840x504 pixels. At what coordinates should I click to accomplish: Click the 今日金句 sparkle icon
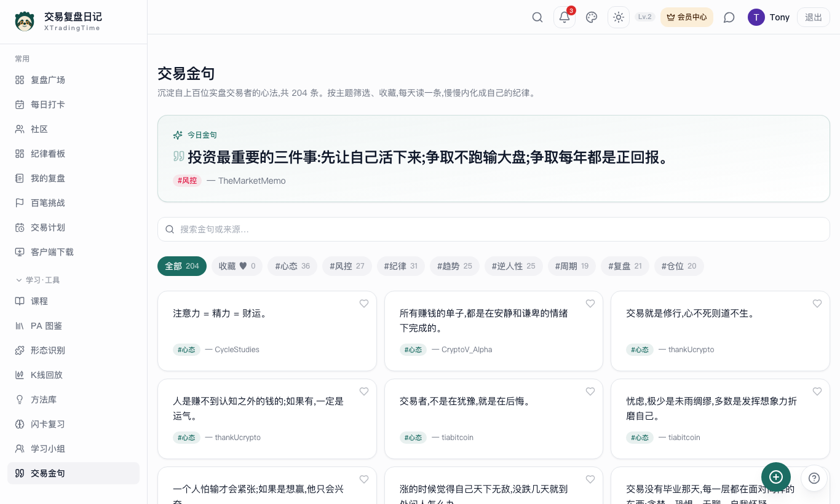(178, 135)
